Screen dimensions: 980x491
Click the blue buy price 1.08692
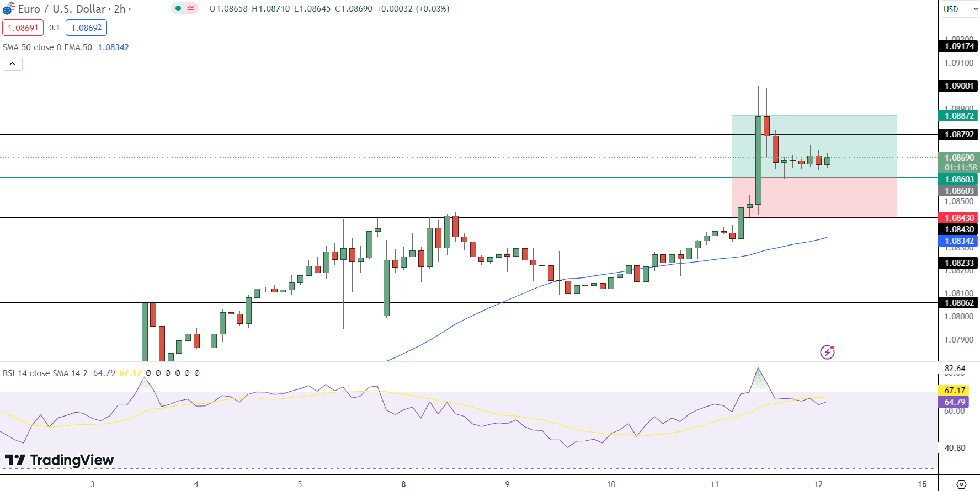click(x=86, y=28)
